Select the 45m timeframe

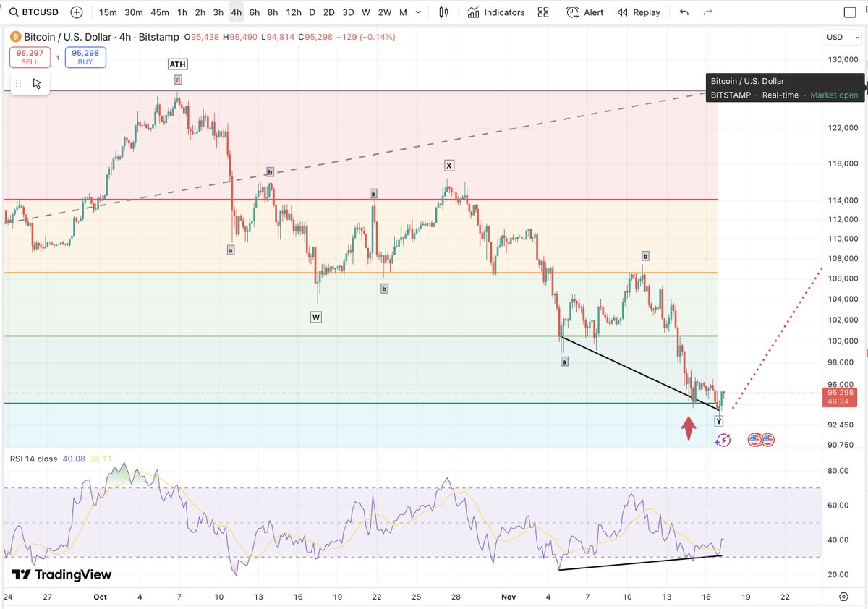[160, 12]
